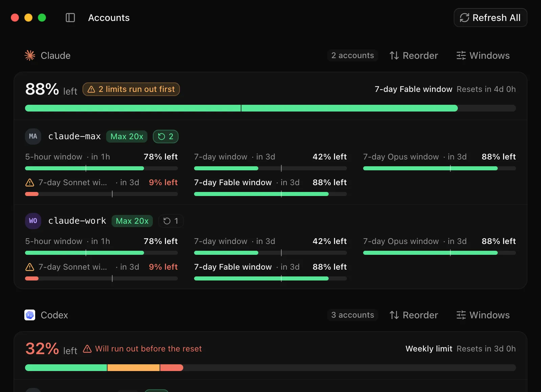
Task: Click '7-day Fable window' summary header label
Action: pyautogui.click(x=414, y=89)
